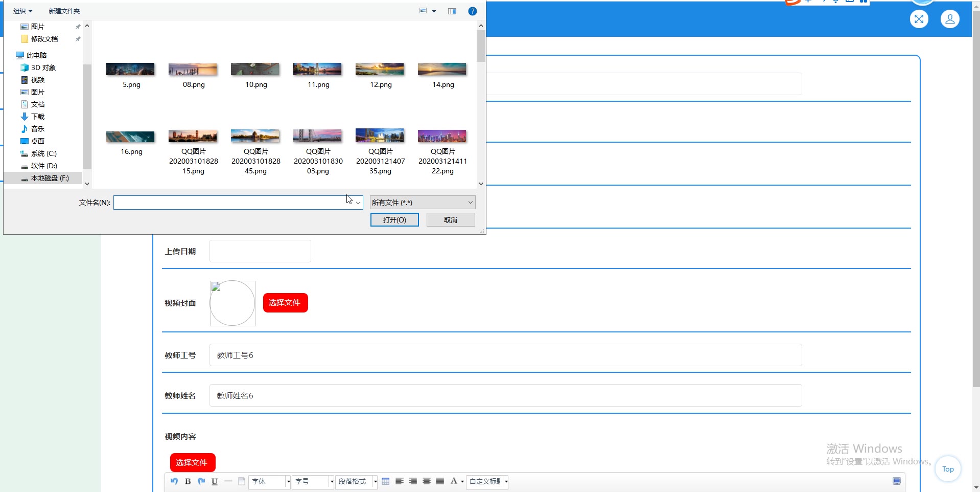Select the 本地磁盘 (F:) drive

pyautogui.click(x=50, y=178)
